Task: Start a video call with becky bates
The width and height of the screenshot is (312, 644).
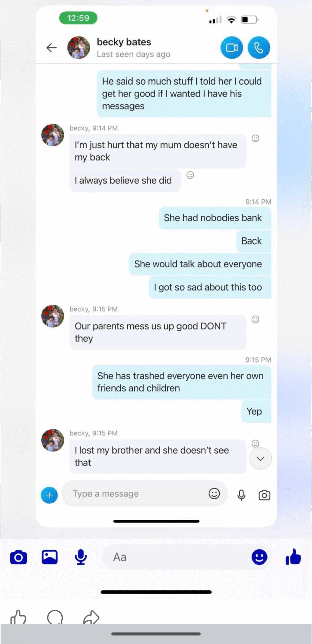Action: click(232, 48)
